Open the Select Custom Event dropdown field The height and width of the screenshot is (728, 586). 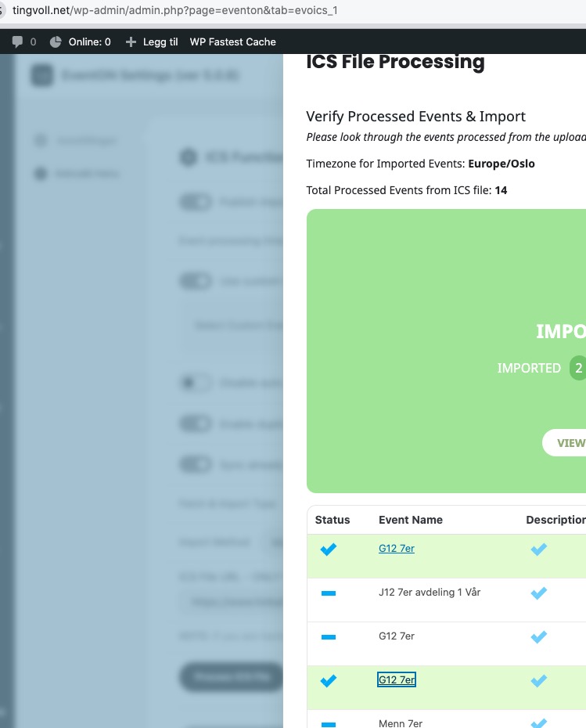pos(235,325)
